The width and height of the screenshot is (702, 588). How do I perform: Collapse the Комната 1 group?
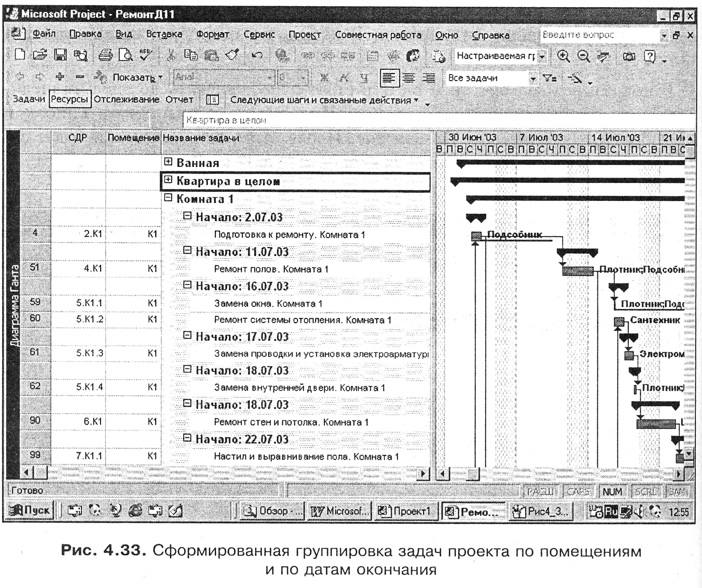click(168, 197)
